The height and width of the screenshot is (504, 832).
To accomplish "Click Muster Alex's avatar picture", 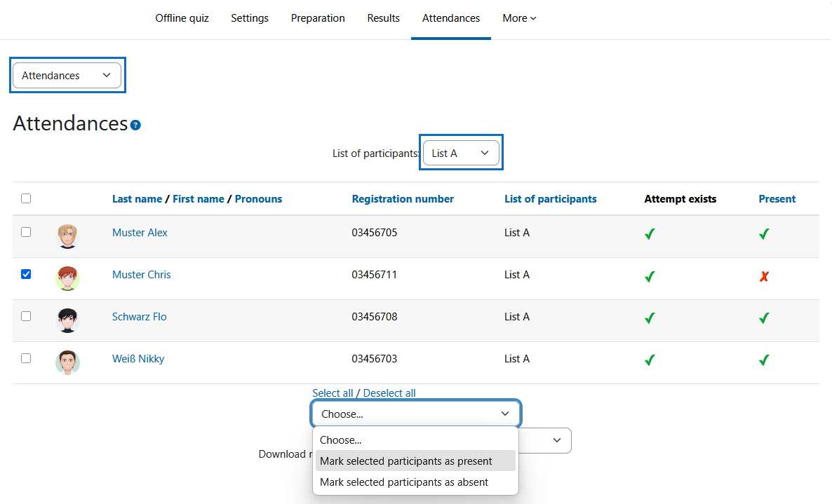I will 67,236.
